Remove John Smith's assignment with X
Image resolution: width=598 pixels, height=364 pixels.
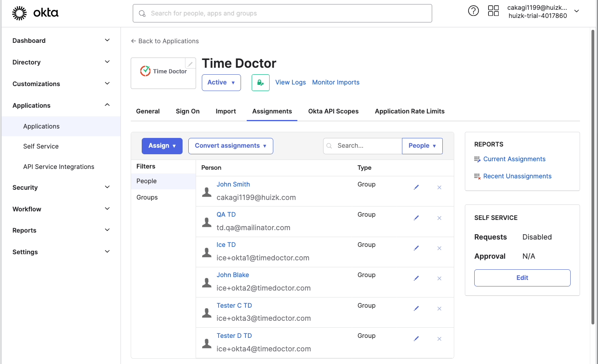[x=440, y=187]
